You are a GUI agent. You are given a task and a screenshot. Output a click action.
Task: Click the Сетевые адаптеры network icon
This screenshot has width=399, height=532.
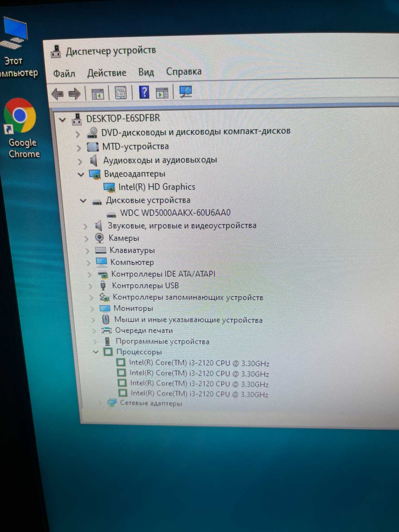click(112, 402)
